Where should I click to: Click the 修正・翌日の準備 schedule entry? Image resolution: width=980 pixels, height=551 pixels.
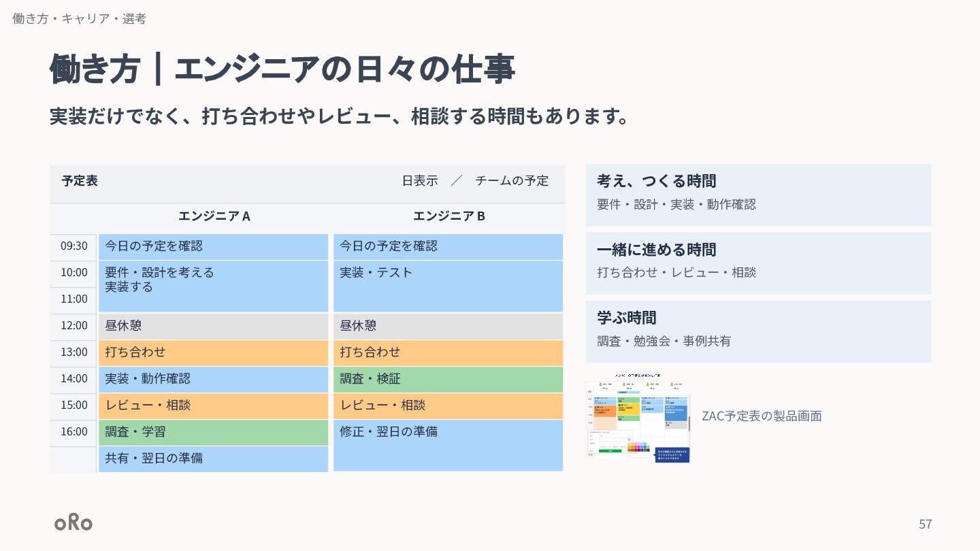pos(448,446)
